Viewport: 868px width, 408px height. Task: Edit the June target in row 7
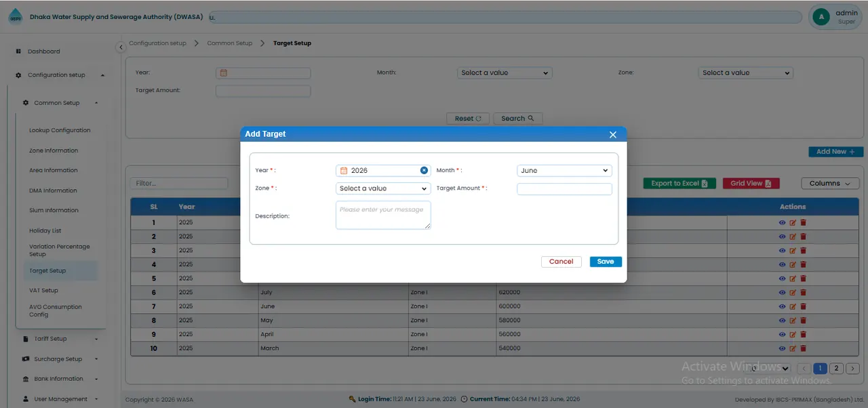(793, 306)
